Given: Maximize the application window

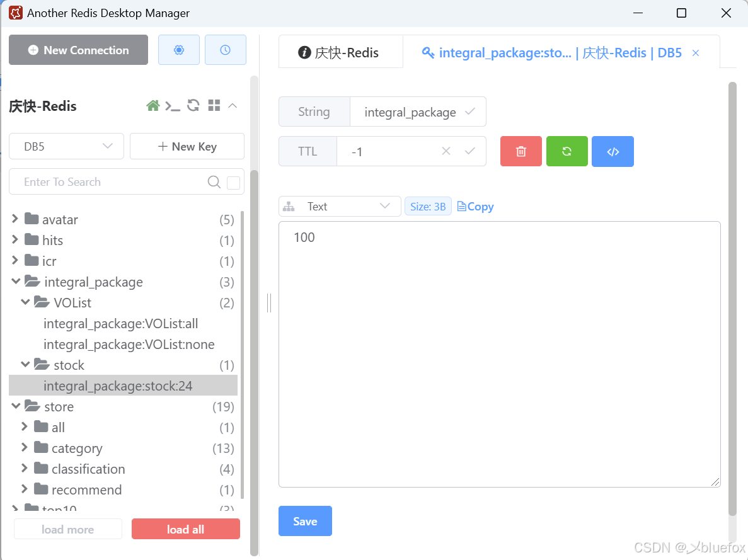Looking at the screenshot, I should click(682, 13).
